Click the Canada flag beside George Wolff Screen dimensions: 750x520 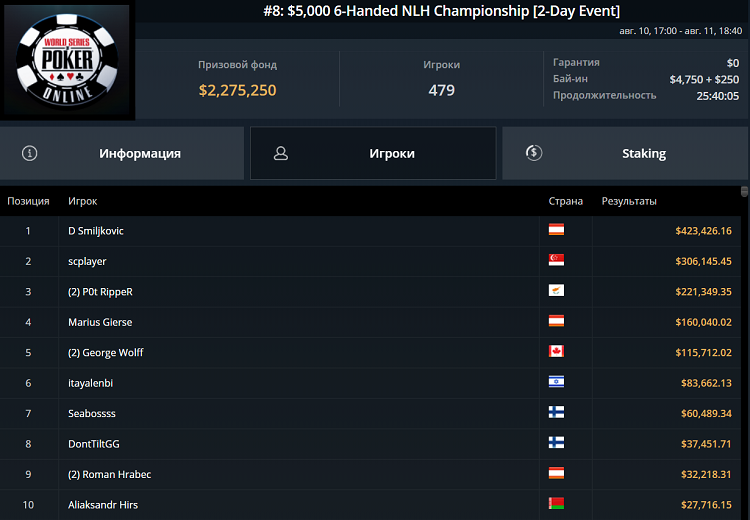(x=556, y=352)
